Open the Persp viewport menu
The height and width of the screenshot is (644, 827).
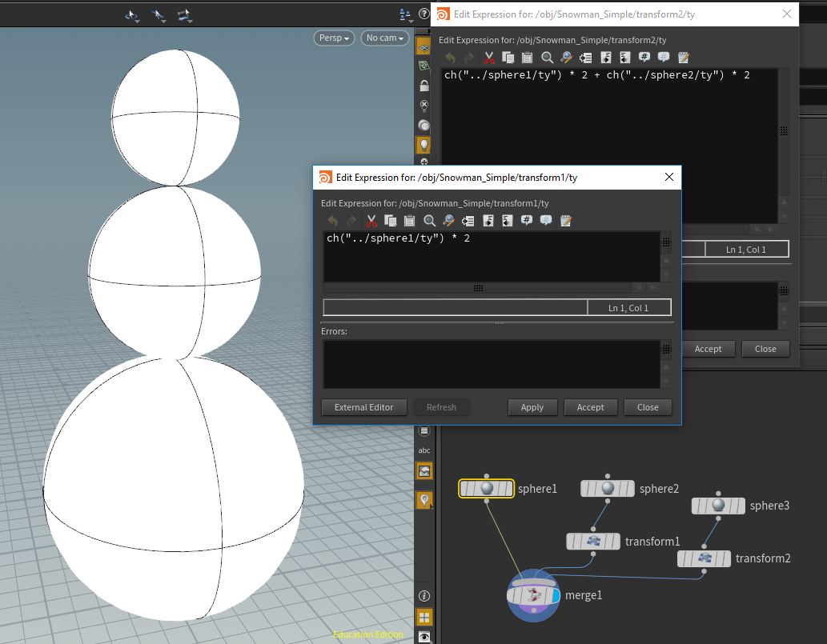pyautogui.click(x=333, y=38)
